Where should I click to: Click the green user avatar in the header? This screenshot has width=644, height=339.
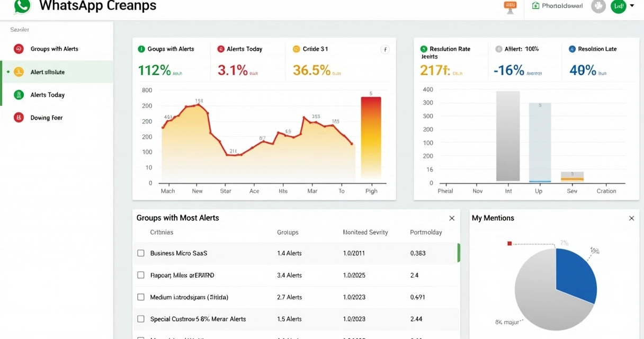(x=618, y=6)
